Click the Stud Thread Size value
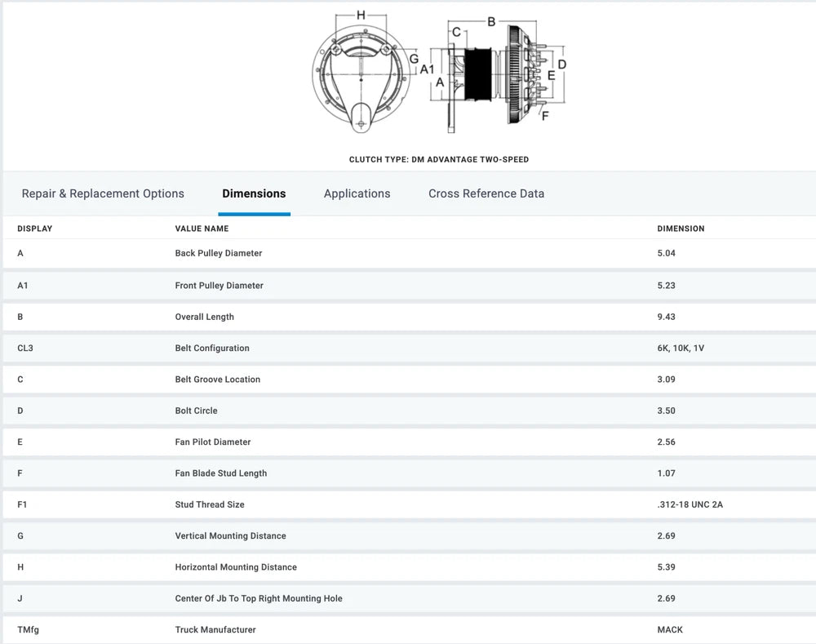The width and height of the screenshot is (816, 644). [690, 504]
